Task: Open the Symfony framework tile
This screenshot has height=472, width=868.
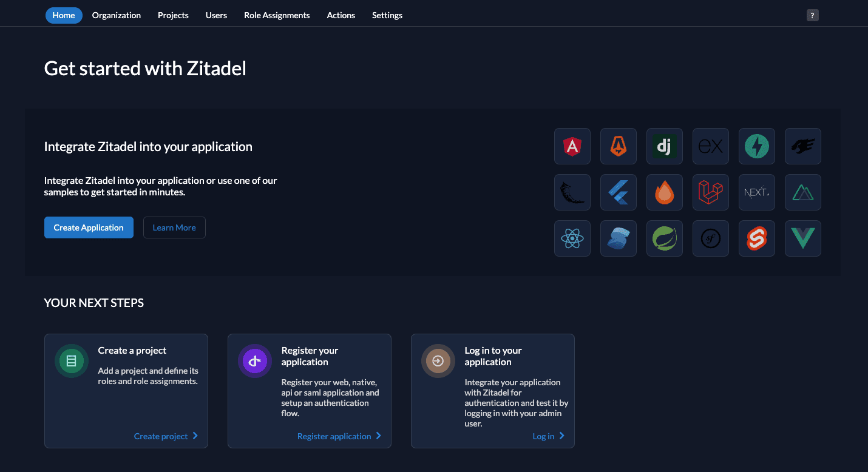Action: pyautogui.click(x=710, y=238)
